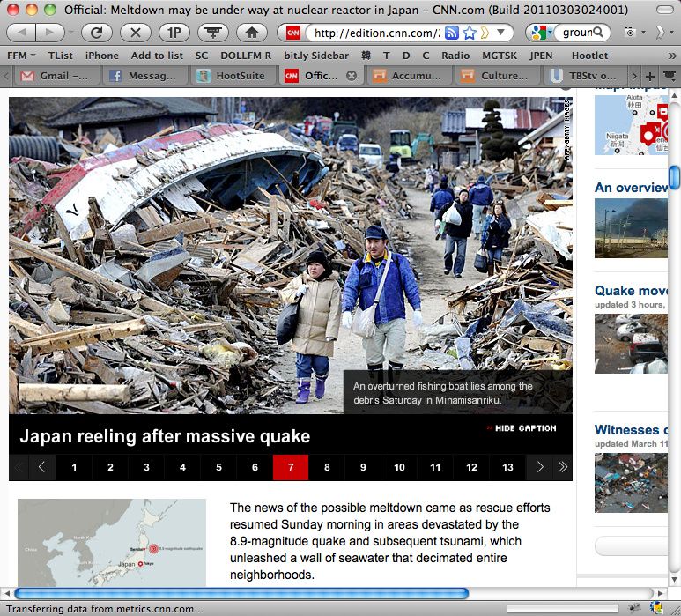Open the address bar history dropdown
The width and height of the screenshot is (681, 616).
tap(501, 33)
